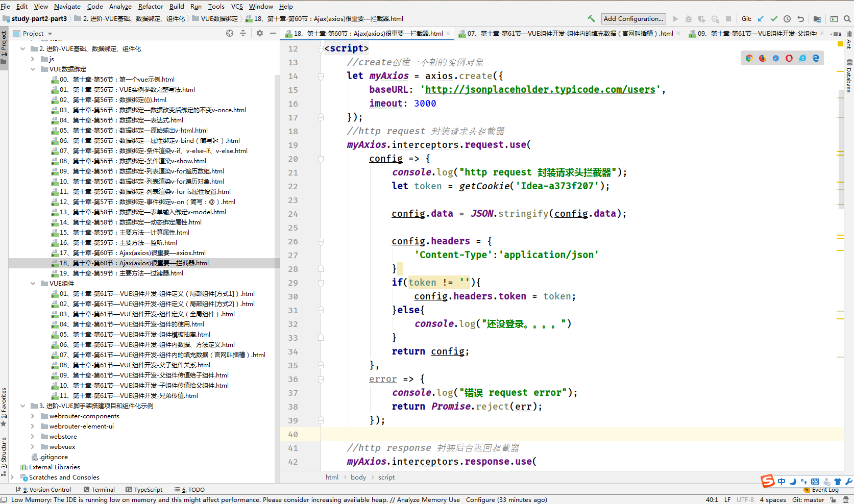Open Project panel settings gear icon
Viewport: 854px width, 504px height.
point(260,33)
